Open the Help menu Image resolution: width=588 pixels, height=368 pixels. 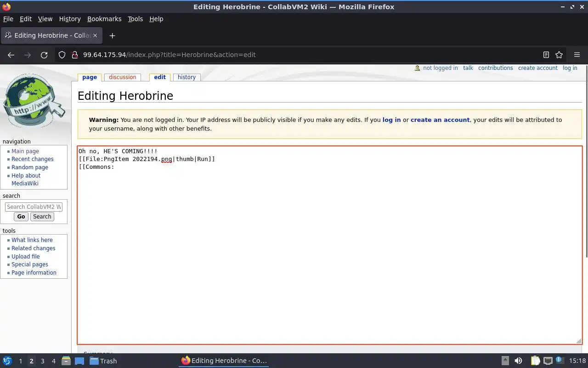click(156, 19)
